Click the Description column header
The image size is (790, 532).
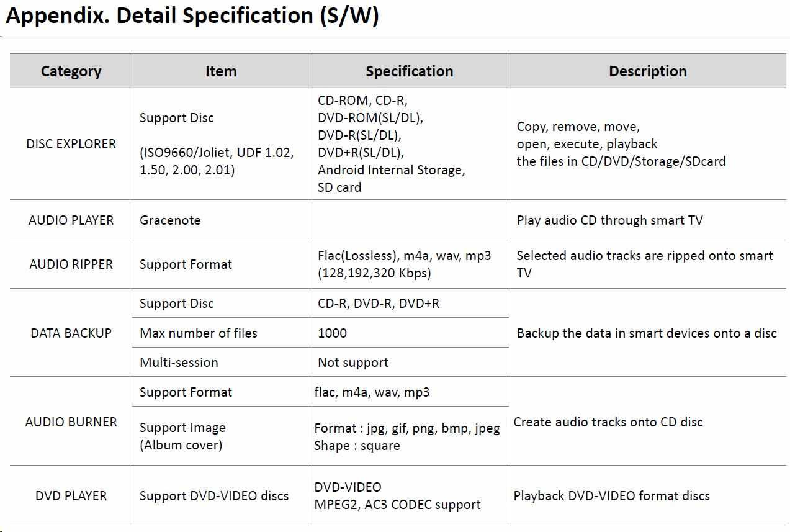tap(647, 71)
